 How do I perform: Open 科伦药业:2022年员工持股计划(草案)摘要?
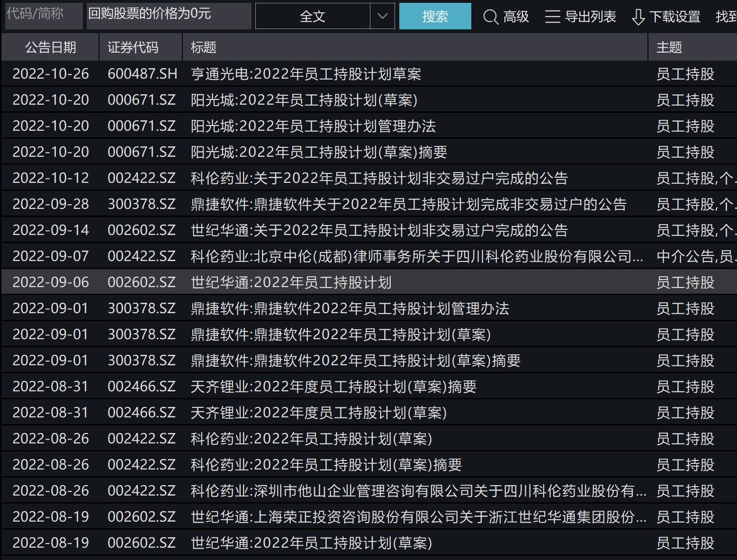(326, 465)
